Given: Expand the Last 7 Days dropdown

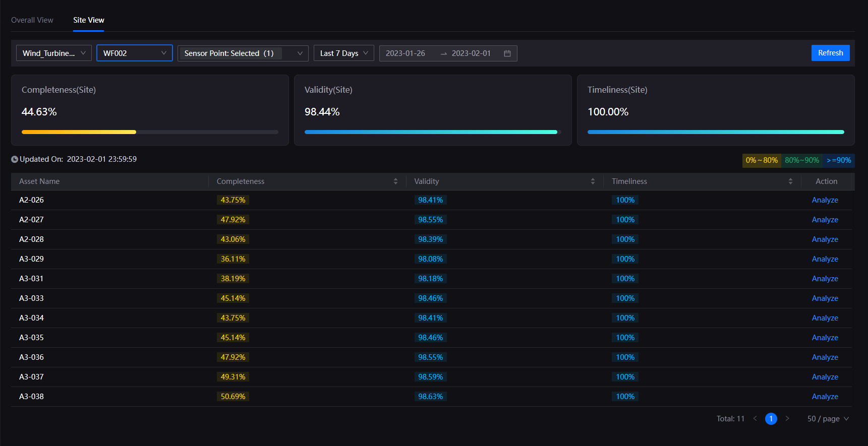Looking at the screenshot, I should [344, 53].
